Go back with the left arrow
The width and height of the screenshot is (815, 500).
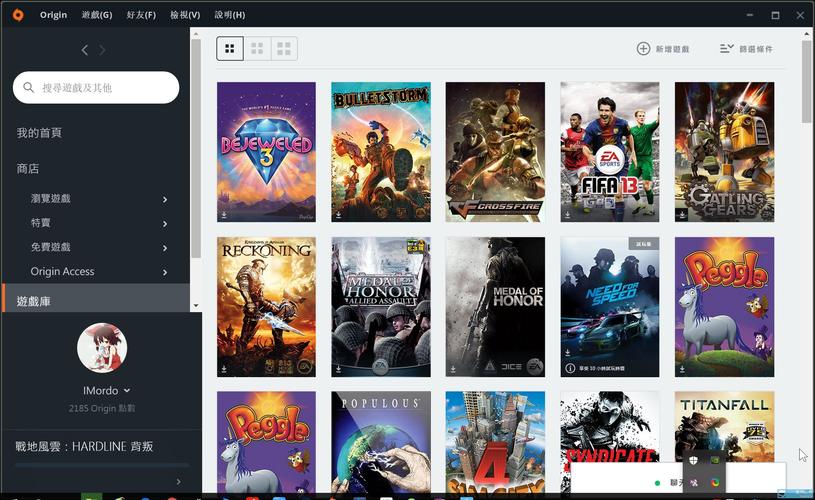point(85,50)
